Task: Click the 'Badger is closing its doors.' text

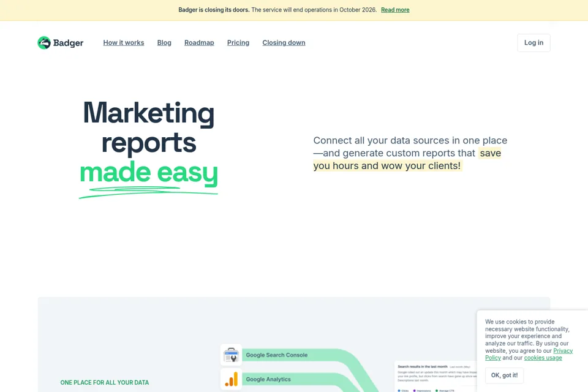Action: (214, 10)
